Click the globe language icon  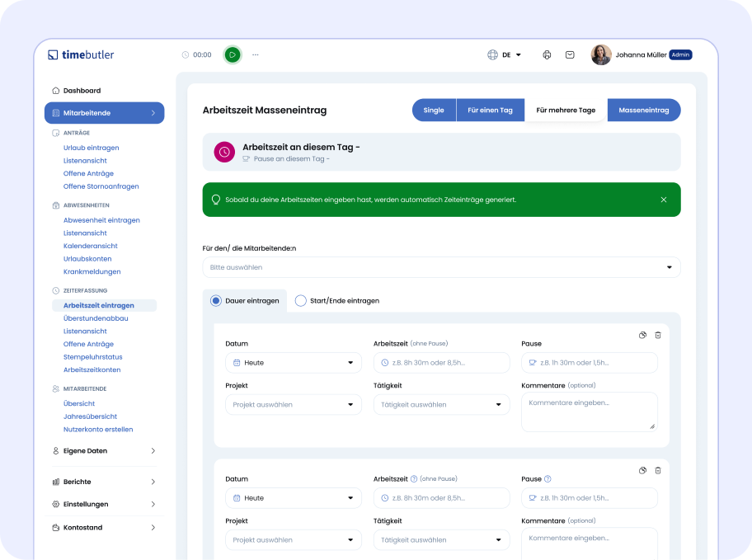tap(493, 54)
